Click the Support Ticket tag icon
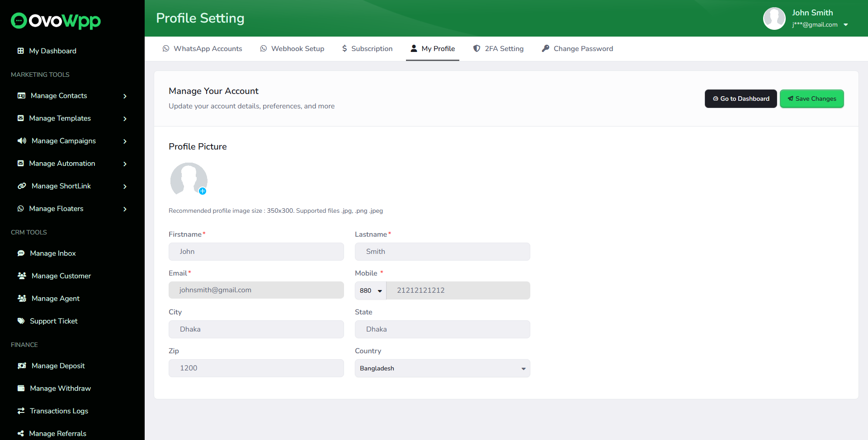Screen dimensions: 868x440 coord(21,321)
